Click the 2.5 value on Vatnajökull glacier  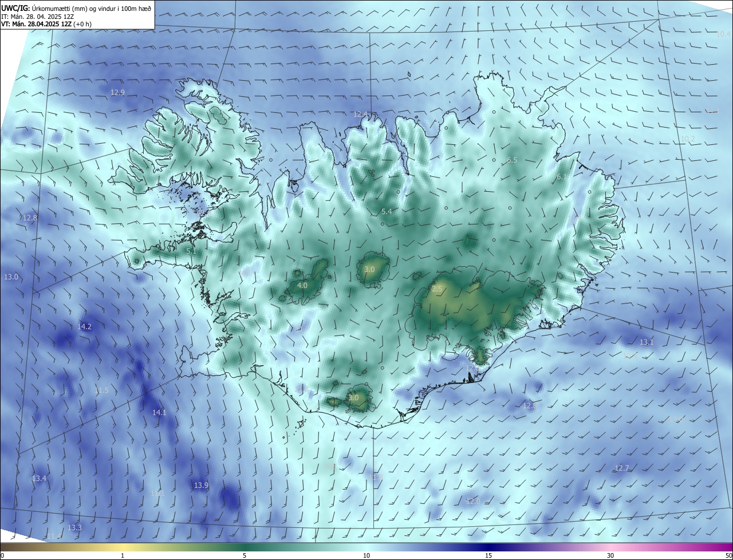[x=437, y=289]
